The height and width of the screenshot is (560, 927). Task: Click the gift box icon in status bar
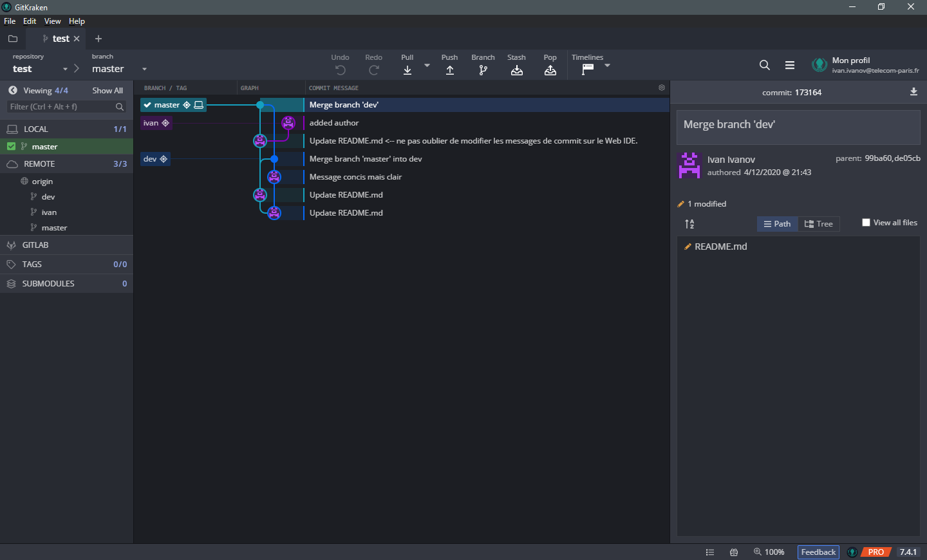coord(734,552)
